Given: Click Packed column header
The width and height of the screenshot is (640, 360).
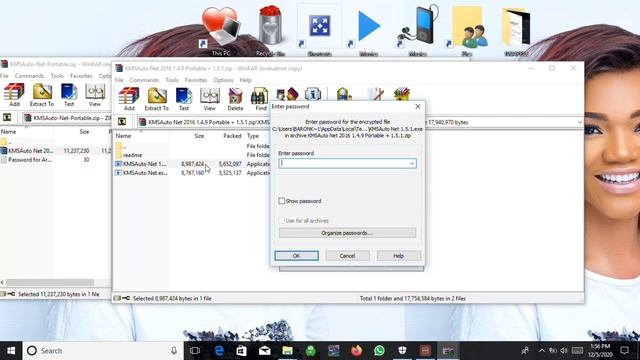Looking at the screenshot, I should (x=232, y=136).
